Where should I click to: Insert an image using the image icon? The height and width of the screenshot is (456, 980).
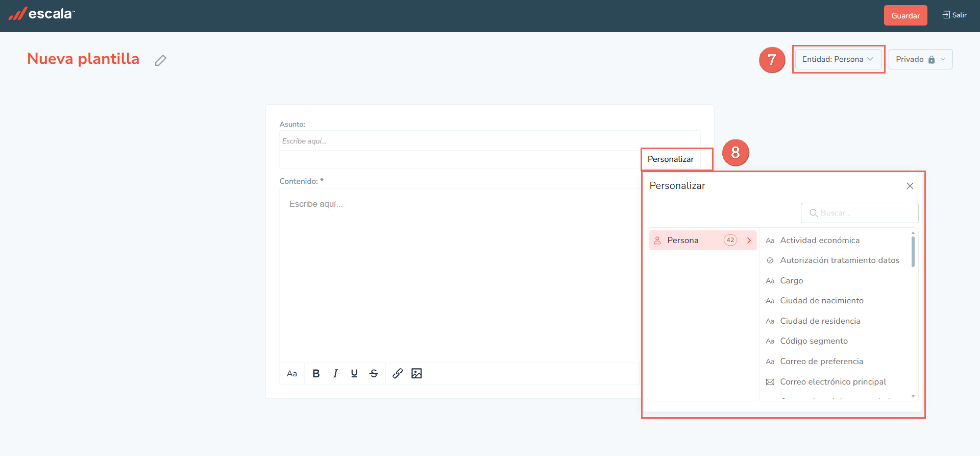[416, 373]
